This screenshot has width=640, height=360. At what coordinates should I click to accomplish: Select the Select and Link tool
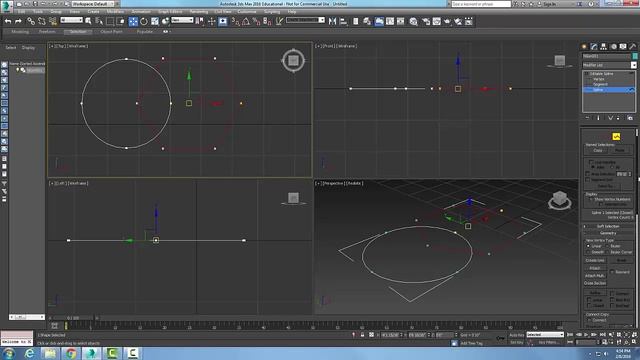[x=31, y=21]
